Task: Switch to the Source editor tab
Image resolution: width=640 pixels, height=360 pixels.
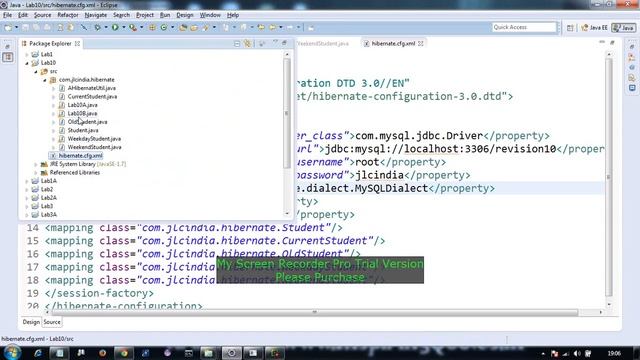Action: tap(52, 322)
